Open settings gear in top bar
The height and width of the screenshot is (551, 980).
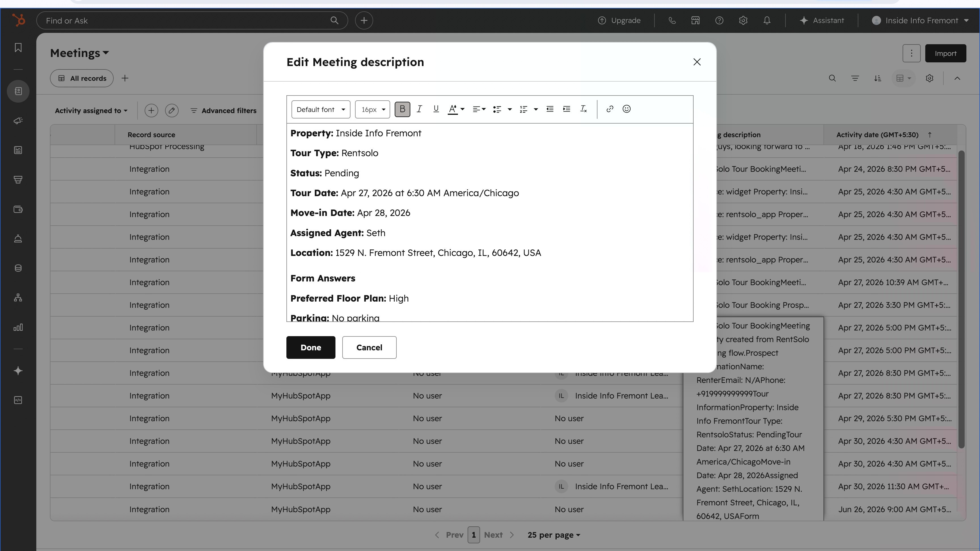(x=743, y=20)
